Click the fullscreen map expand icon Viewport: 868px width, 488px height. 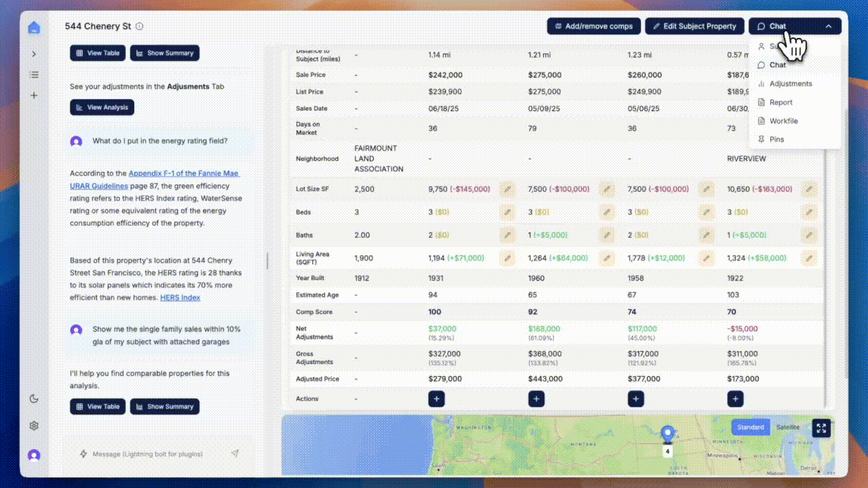coord(821,428)
